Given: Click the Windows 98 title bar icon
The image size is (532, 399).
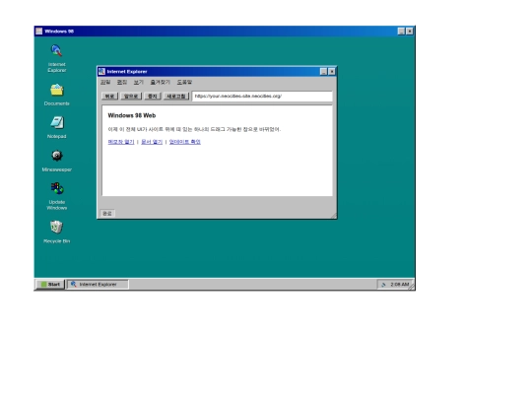Looking at the screenshot, I should [x=39, y=32].
